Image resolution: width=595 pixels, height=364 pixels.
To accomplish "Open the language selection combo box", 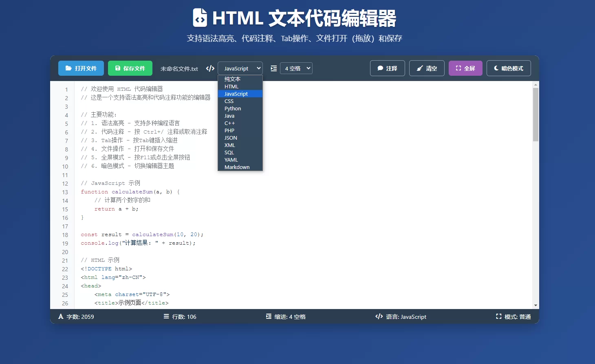I will tap(240, 68).
